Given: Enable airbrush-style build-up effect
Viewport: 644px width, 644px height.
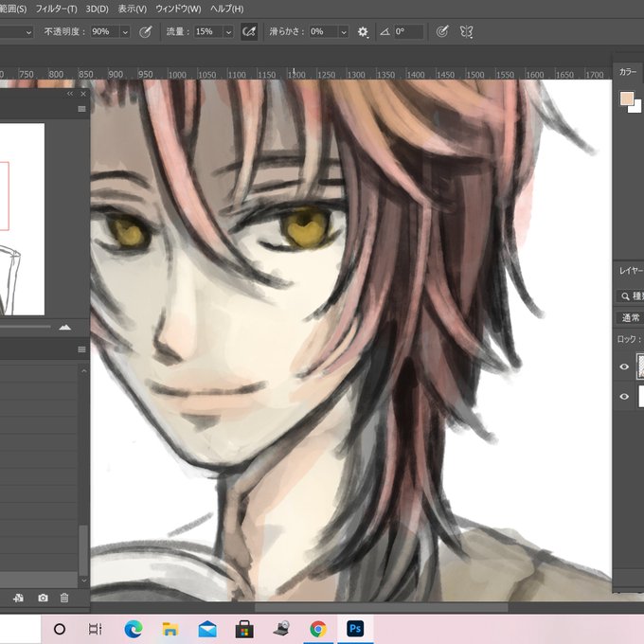Looking at the screenshot, I should pyautogui.click(x=249, y=31).
